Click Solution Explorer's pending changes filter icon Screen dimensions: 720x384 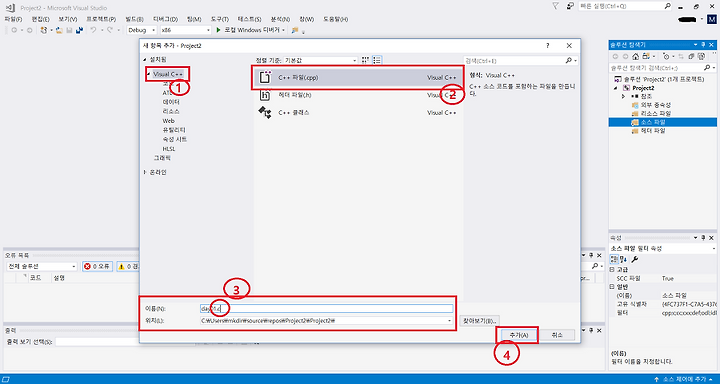(666, 56)
